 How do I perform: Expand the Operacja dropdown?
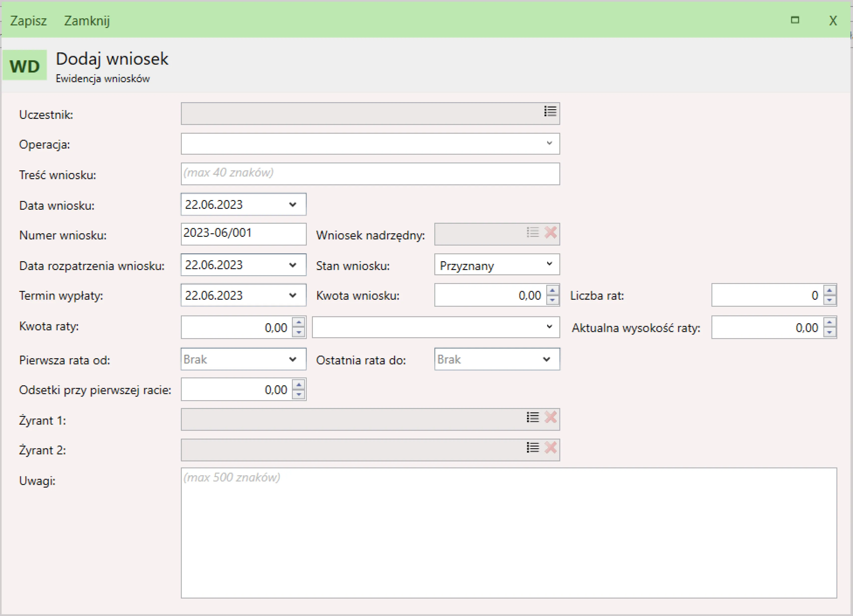coord(549,143)
